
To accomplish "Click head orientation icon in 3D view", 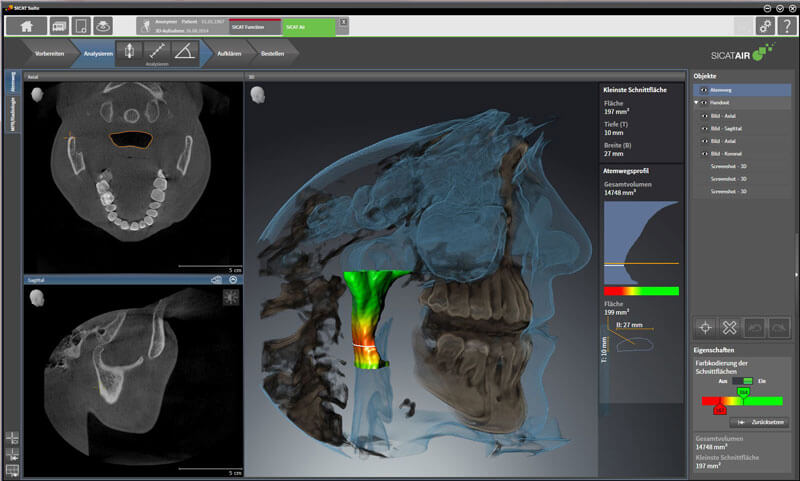I will pos(258,94).
